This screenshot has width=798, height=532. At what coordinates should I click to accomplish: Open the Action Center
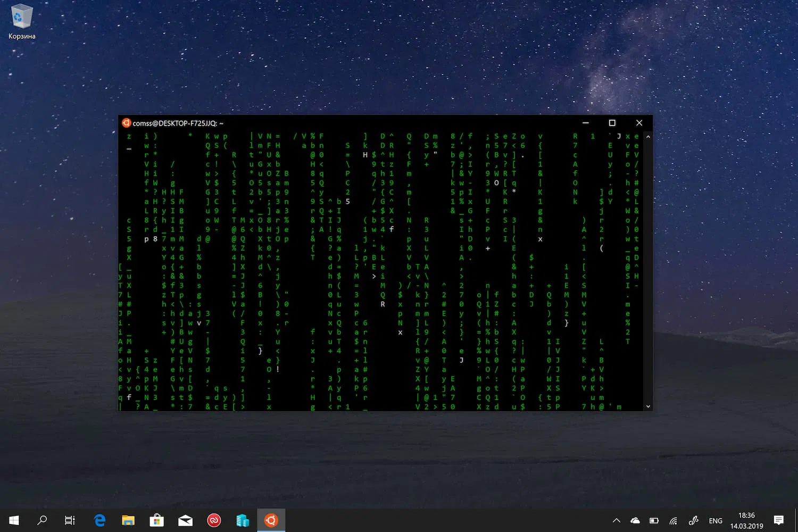[779, 520]
